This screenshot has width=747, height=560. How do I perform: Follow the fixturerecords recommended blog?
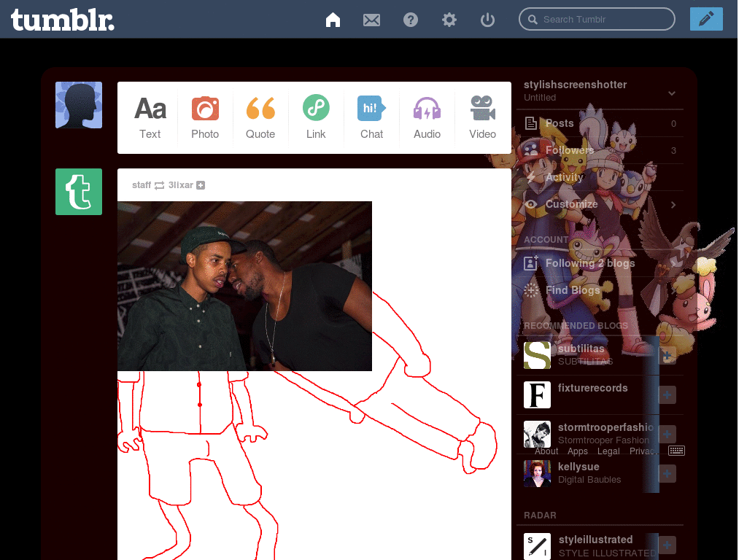click(x=667, y=395)
